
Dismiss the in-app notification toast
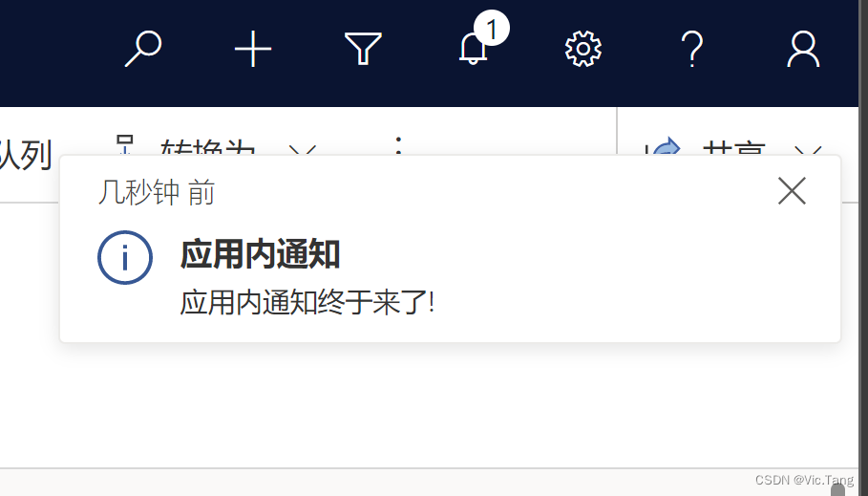point(793,191)
